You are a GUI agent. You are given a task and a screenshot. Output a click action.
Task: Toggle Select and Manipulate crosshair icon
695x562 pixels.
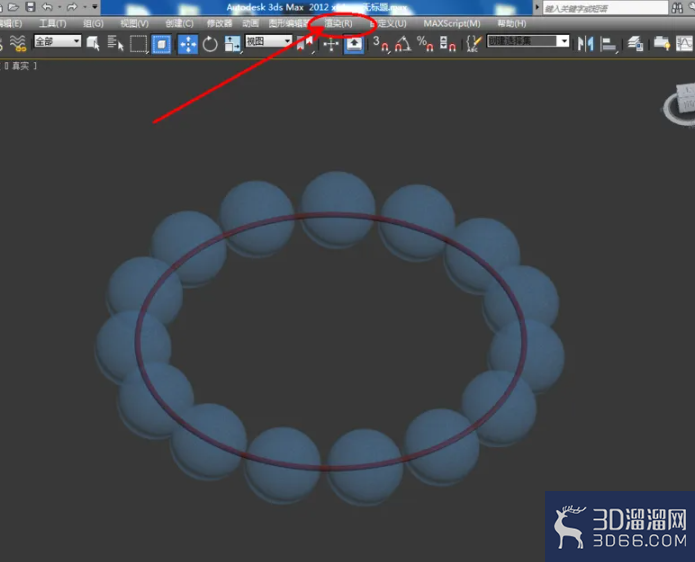[331, 44]
